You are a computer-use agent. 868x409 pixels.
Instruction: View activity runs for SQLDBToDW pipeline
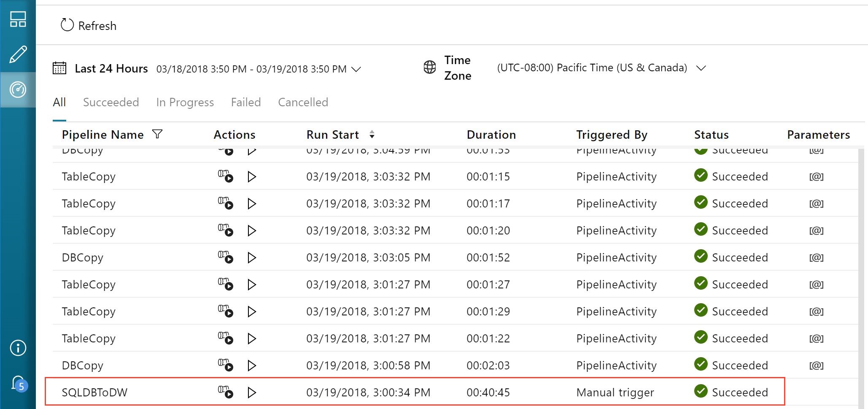tap(225, 392)
